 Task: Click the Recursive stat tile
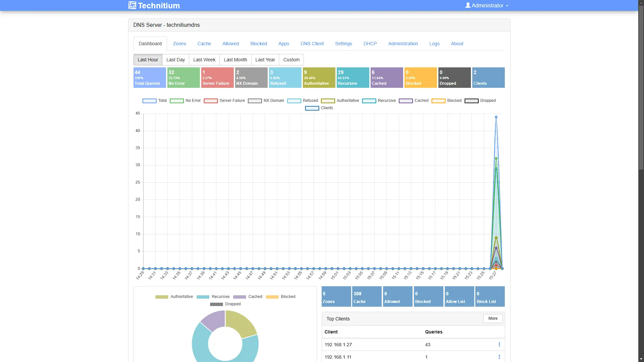click(x=353, y=77)
